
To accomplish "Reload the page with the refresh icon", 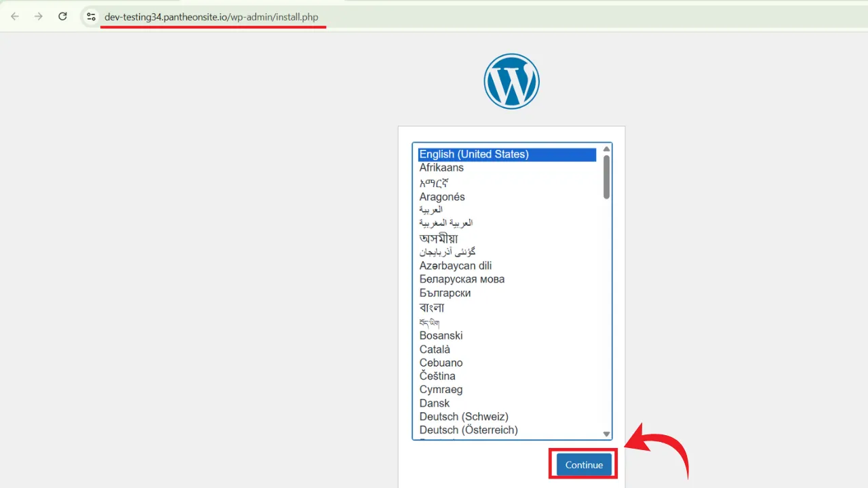I will point(62,16).
